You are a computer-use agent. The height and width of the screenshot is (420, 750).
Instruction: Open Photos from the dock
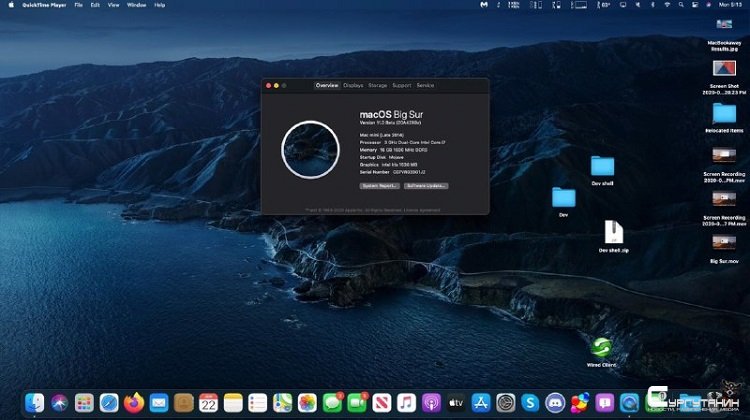[x=307, y=403]
